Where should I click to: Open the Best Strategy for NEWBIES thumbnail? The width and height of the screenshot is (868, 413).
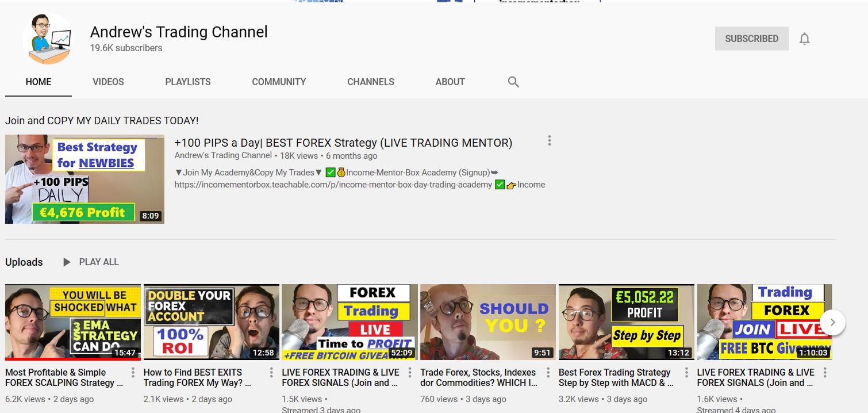click(x=85, y=179)
